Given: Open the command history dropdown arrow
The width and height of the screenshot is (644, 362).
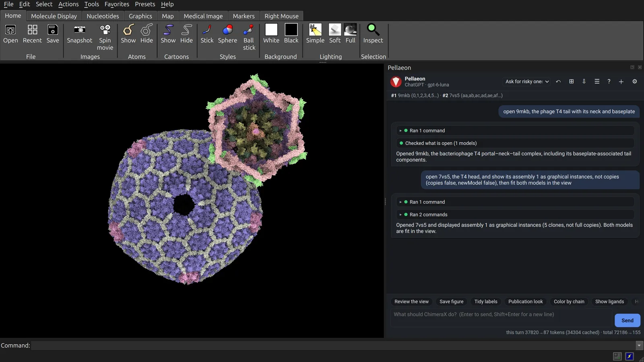Looking at the screenshot, I should click(639, 346).
